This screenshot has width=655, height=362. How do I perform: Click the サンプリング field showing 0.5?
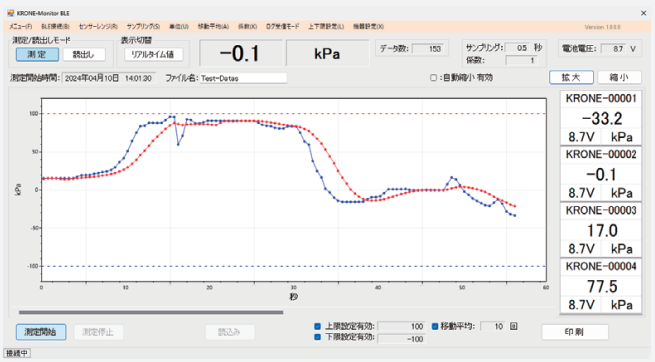coord(517,48)
